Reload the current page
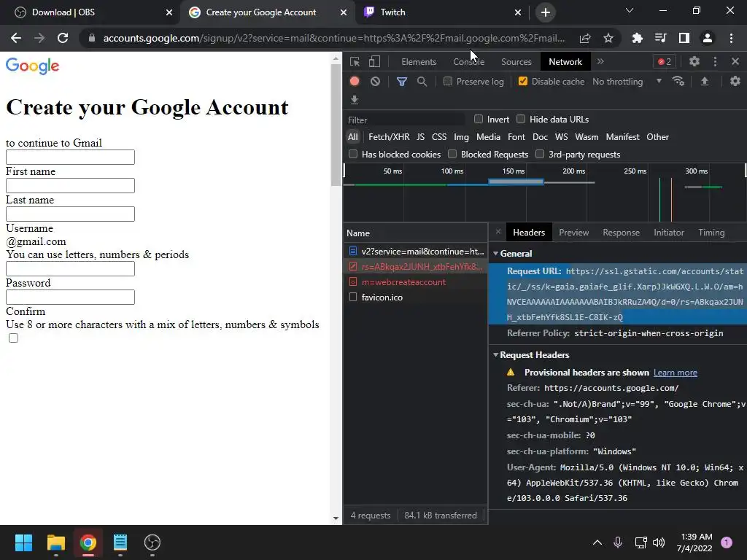 63,38
